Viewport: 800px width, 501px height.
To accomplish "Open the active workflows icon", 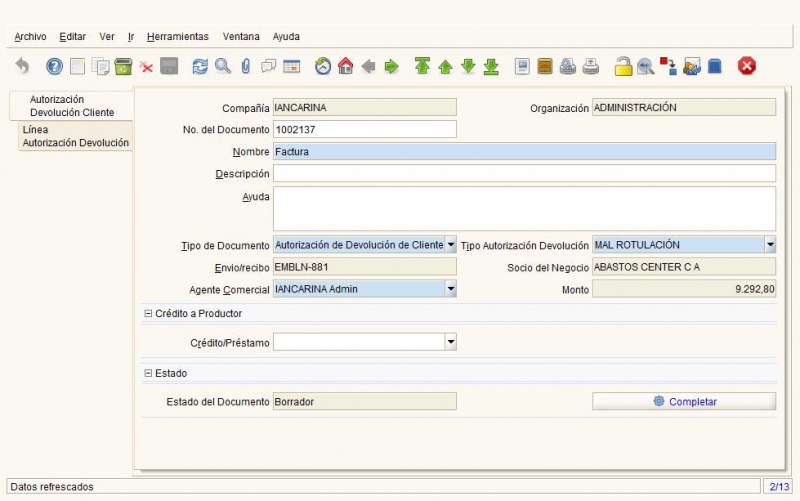I will pos(668,66).
